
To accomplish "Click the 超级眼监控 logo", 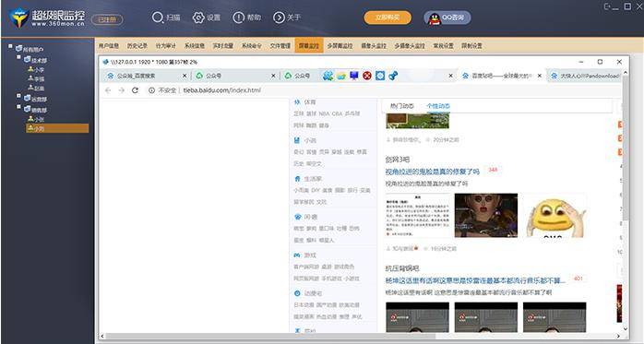I will (x=47, y=18).
